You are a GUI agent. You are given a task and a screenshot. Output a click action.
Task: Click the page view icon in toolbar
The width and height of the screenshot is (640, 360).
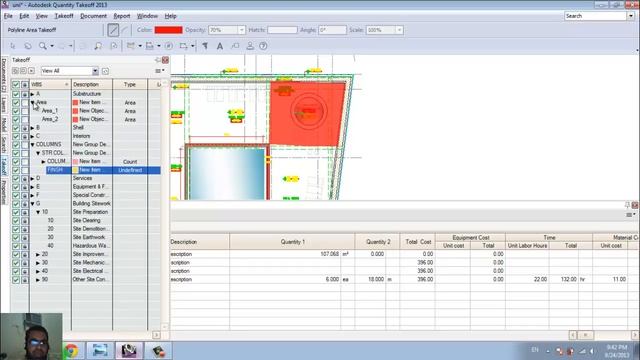click(114, 46)
